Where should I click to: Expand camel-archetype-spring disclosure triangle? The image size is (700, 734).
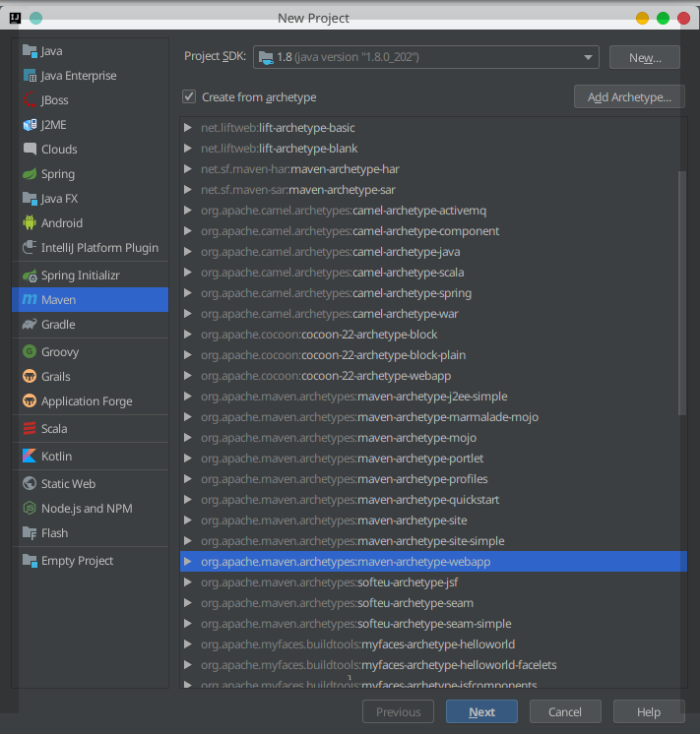click(188, 293)
